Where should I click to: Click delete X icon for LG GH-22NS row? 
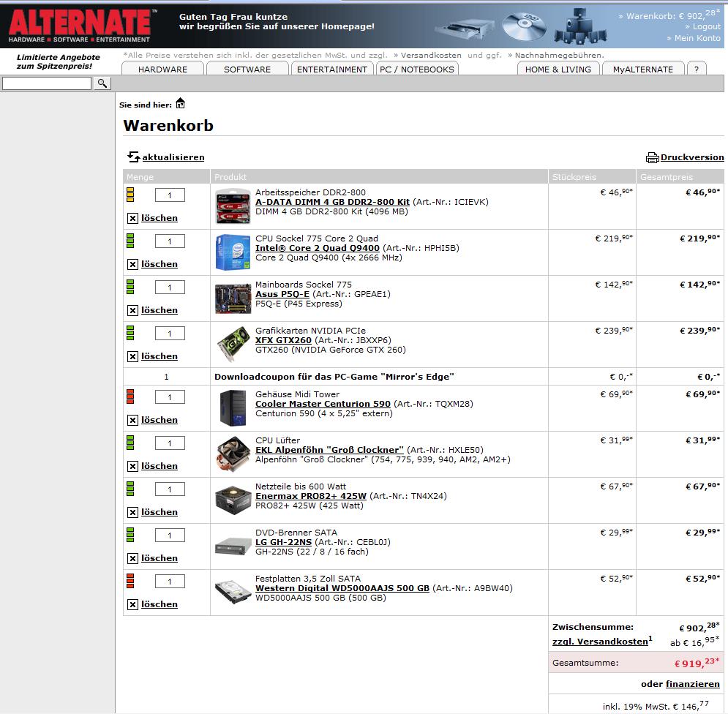[132, 558]
